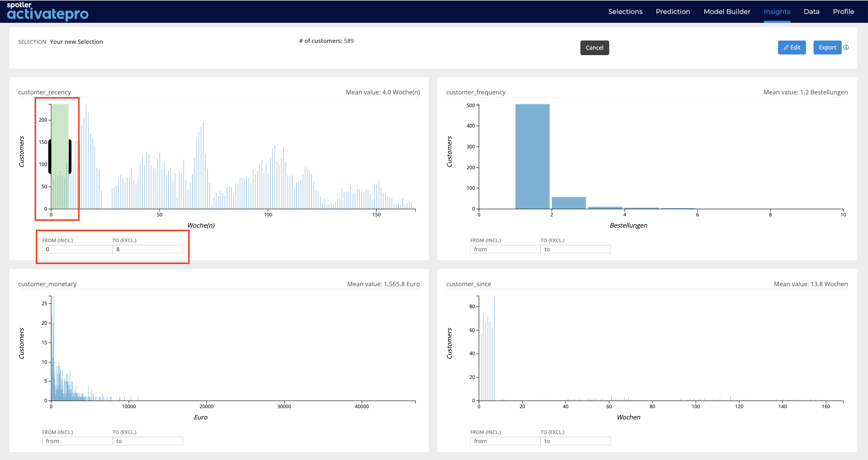Select the customer_monetary From field
Image resolution: width=868 pixels, height=460 pixels.
coord(77,441)
